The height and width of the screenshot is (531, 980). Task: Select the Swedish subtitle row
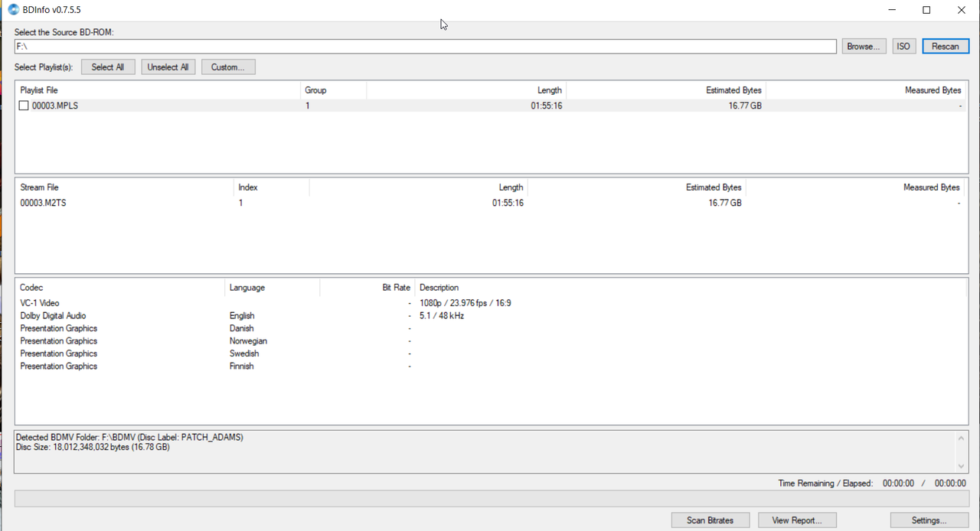(490, 353)
